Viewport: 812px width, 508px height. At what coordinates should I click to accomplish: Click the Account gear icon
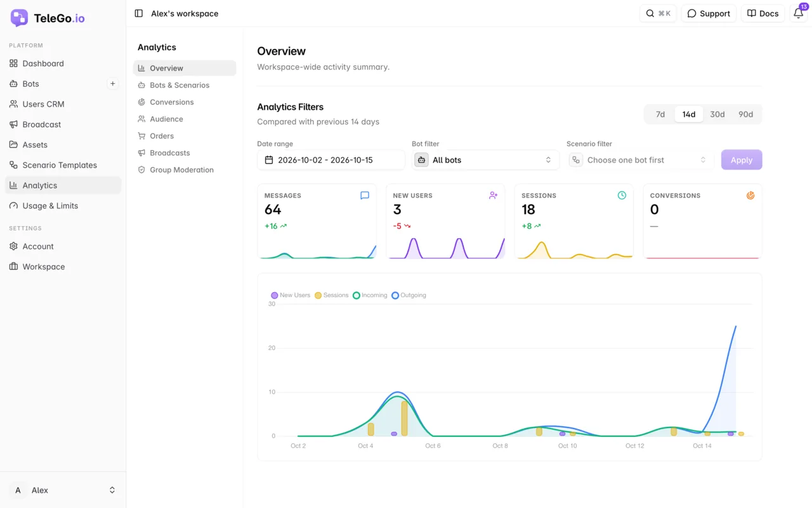13,246
